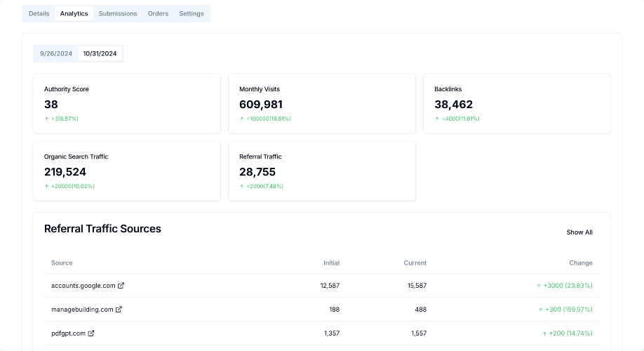Click external link icon next to managebuilding.com
This screenshot has height=351, width=644.
pos(119,310)
